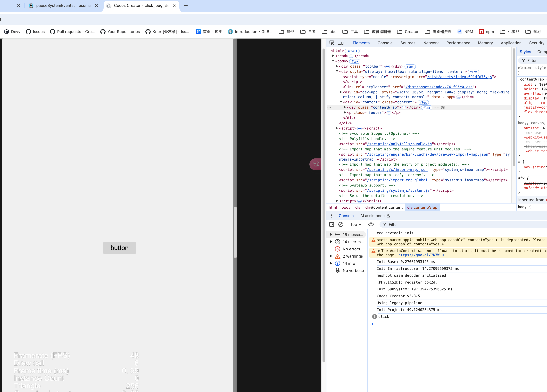Image resolution: width=547 pixels, height=392 pixels.
Task: Click the live expression eye icon
Action: (x=371, y=224)
